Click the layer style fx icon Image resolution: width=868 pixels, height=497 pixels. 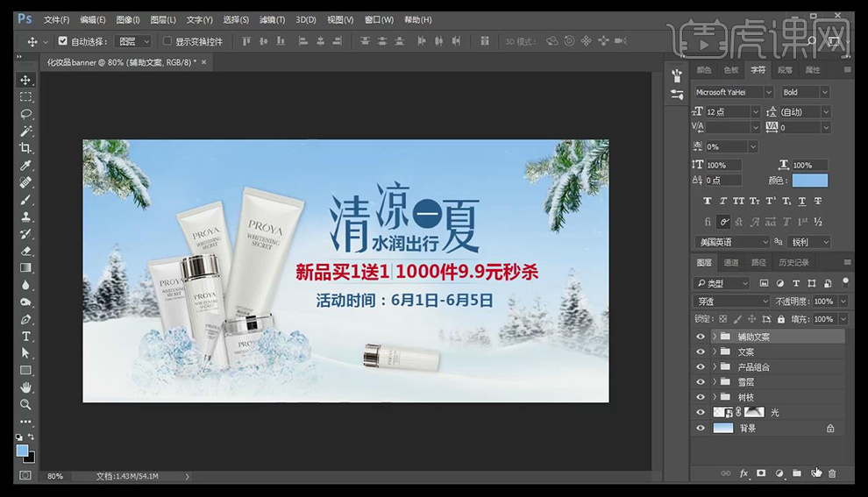pos(743,473)
